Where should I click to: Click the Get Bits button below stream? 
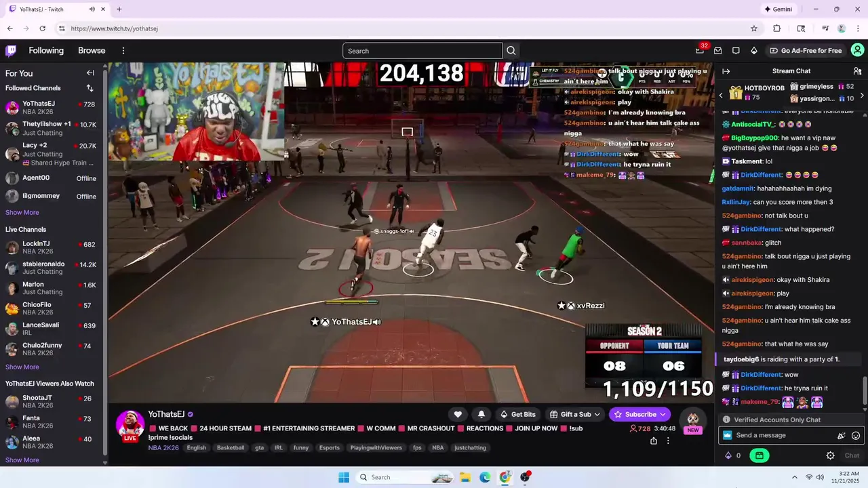point(517,414)
